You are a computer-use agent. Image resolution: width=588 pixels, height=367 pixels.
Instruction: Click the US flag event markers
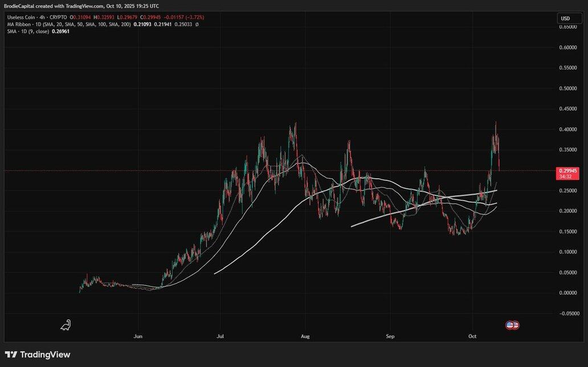512,325
